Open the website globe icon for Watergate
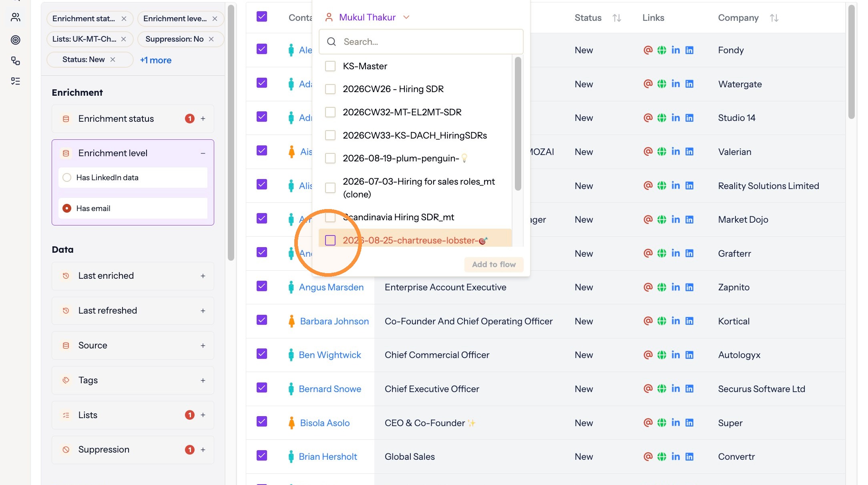 [662, 84]
